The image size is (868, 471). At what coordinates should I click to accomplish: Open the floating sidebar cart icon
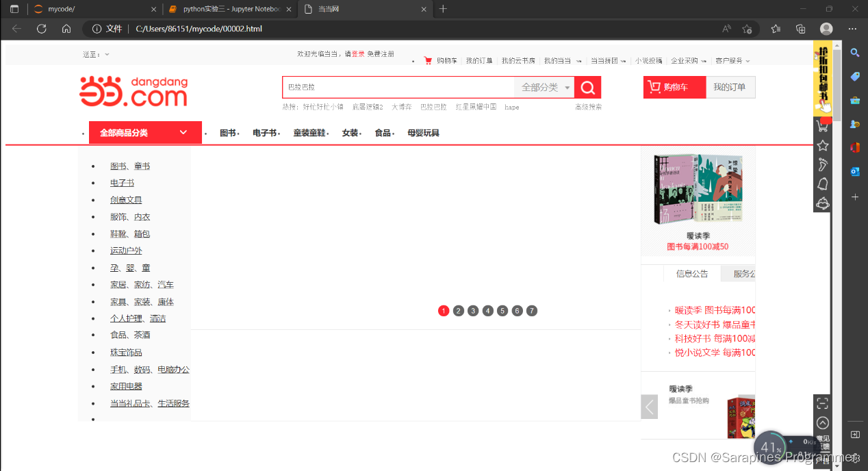click(x=823, y=127)
